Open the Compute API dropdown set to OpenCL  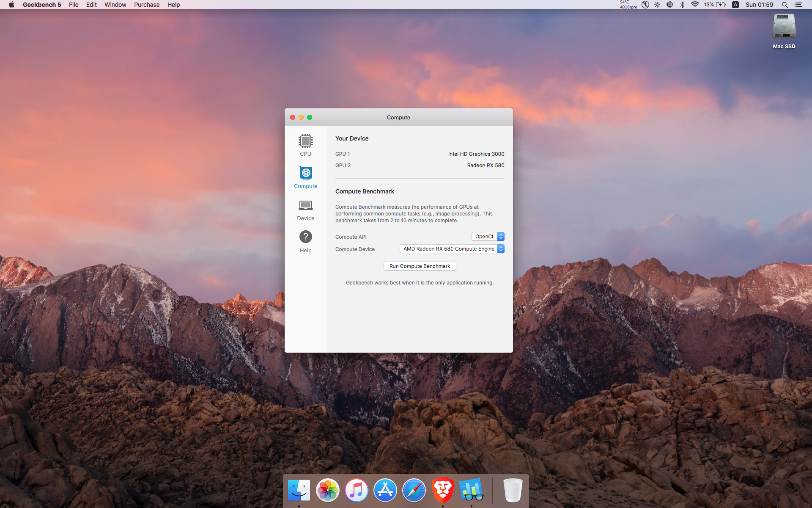488,237
